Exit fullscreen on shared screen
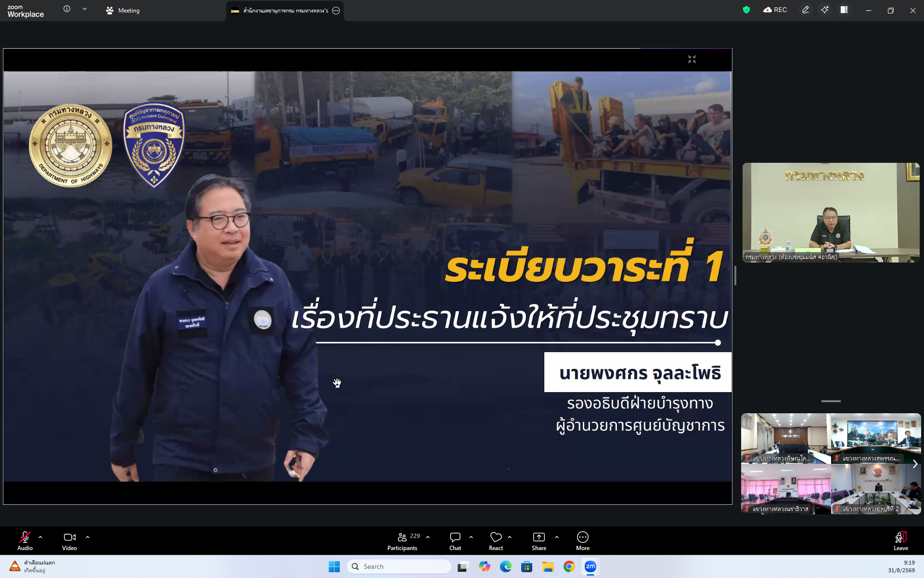 pyautogui.click(x=692, y=59)
